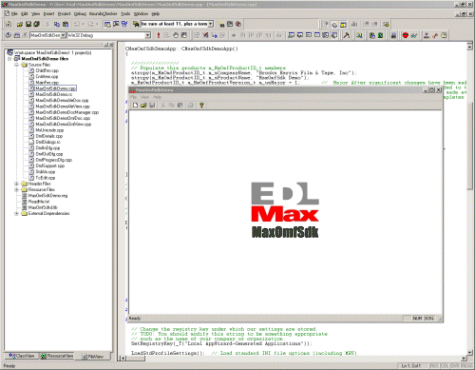The width and height of the screenshot is (475, 370).
Task: Select MainFrm.cpp in file tree
Action: 47,82
